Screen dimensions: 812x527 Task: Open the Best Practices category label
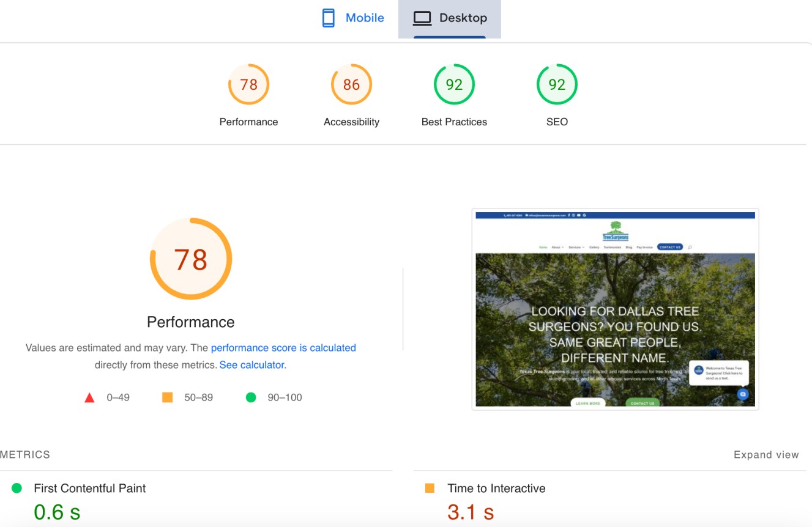click(x=454, y=122)
